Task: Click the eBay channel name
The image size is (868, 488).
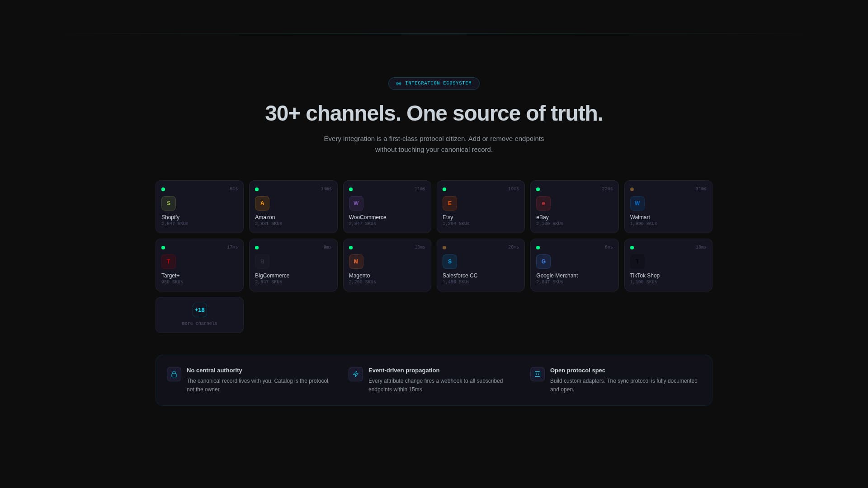Action: point(542,217)
